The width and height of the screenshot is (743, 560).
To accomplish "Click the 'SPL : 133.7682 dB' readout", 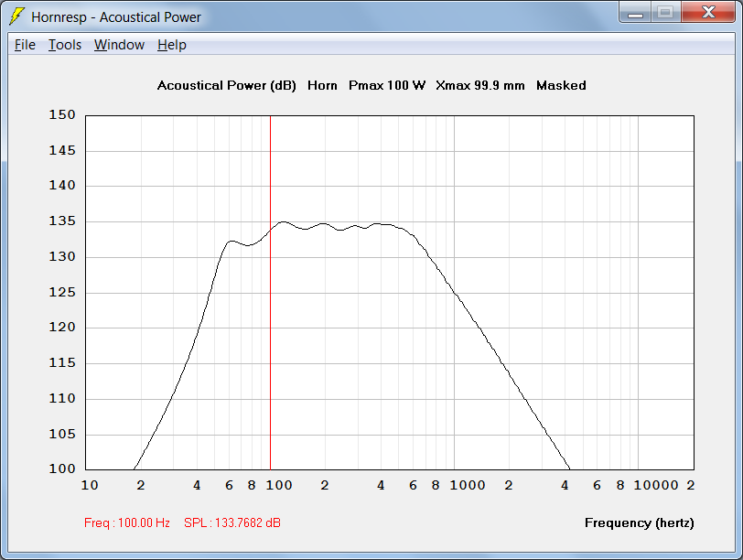I will pos(232,522).
